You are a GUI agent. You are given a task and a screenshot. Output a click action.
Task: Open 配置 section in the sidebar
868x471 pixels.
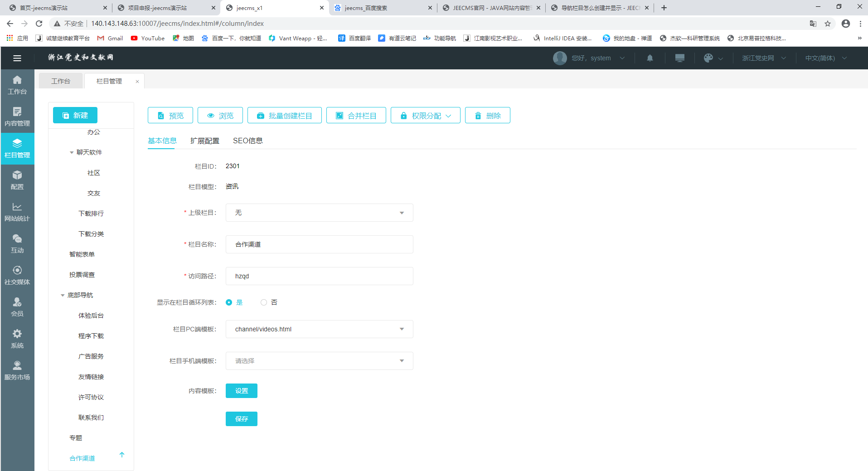[17, 180]
